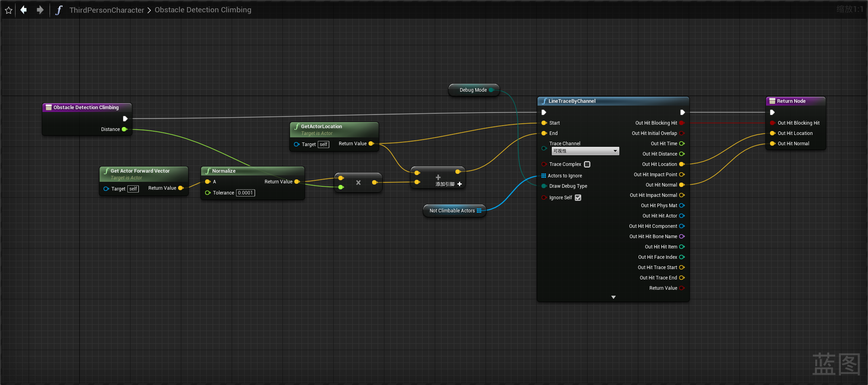This screenshot has height=385, width=868.
Task: Click the favorite star icon
Action: click(9, 10)
